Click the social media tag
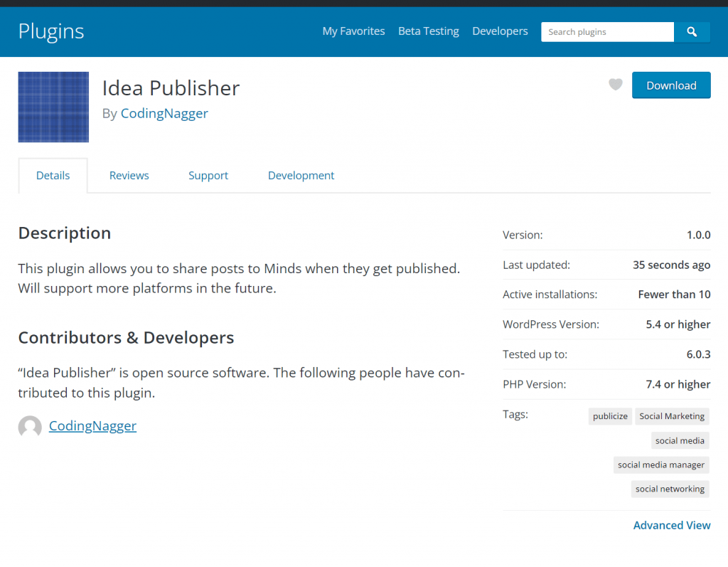This screenshot has height=567, width=728. (680, 440)
